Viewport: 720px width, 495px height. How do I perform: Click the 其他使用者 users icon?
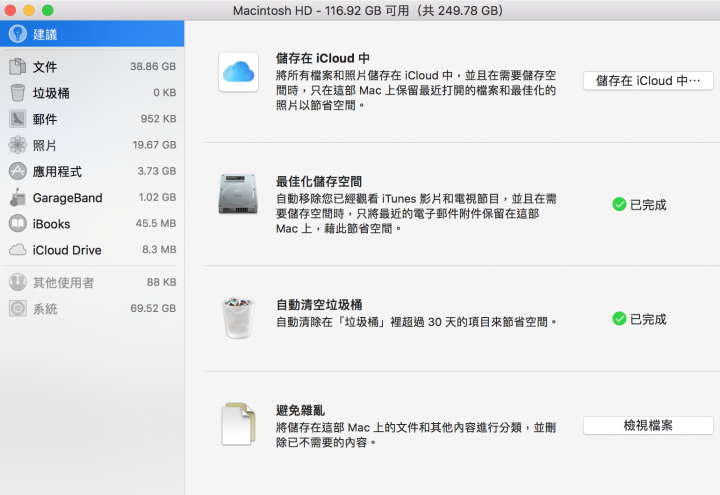click(x=17, y=282)
